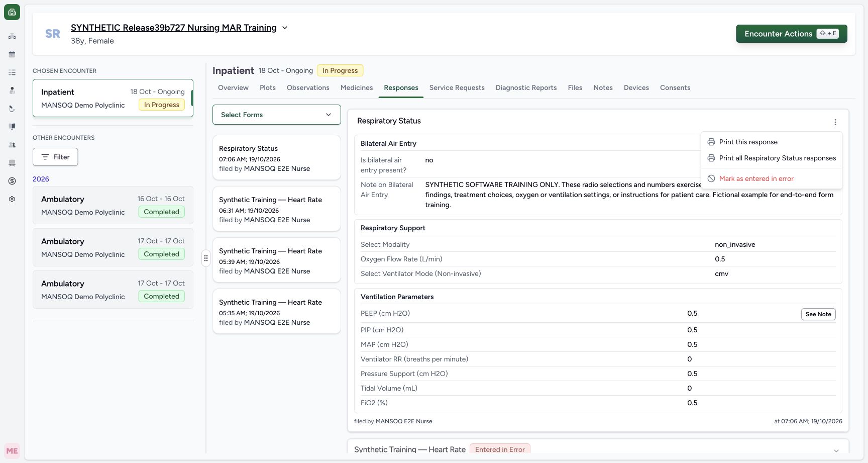The width and height of the screenshot is (868, 463).
Task: Switch to the Overview tab
Action: 233,88
